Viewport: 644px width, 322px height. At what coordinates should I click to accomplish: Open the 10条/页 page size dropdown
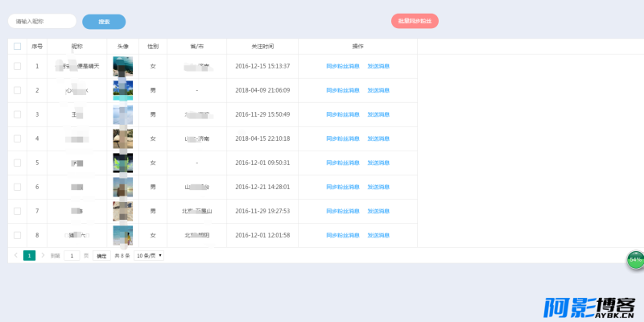click(x=149, y=255)
